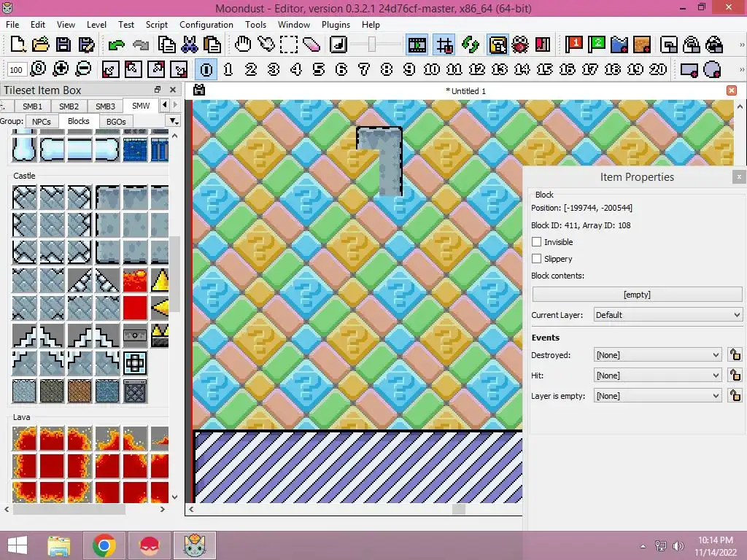
Task: Close the Untitled 1 level tab
Action: [732, 90]
